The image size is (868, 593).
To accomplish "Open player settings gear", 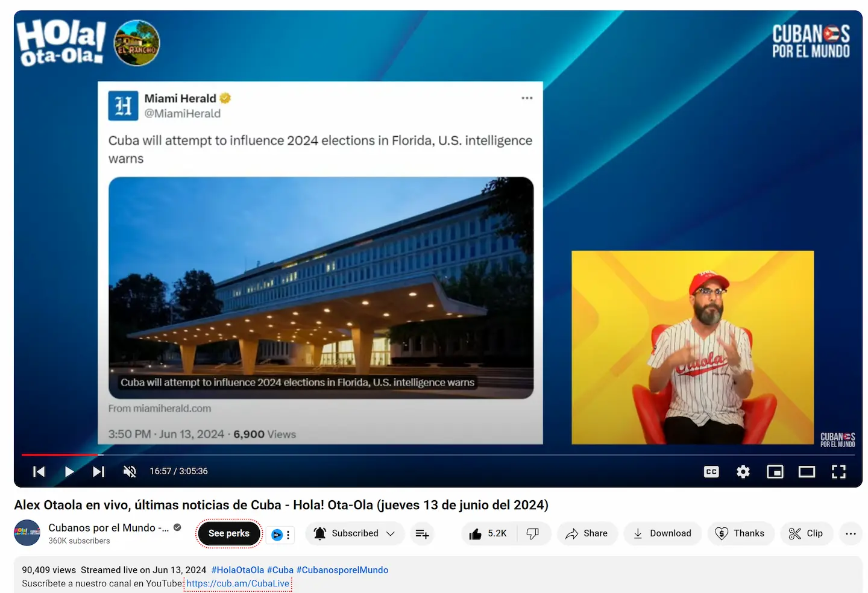I will click(743, 472).
